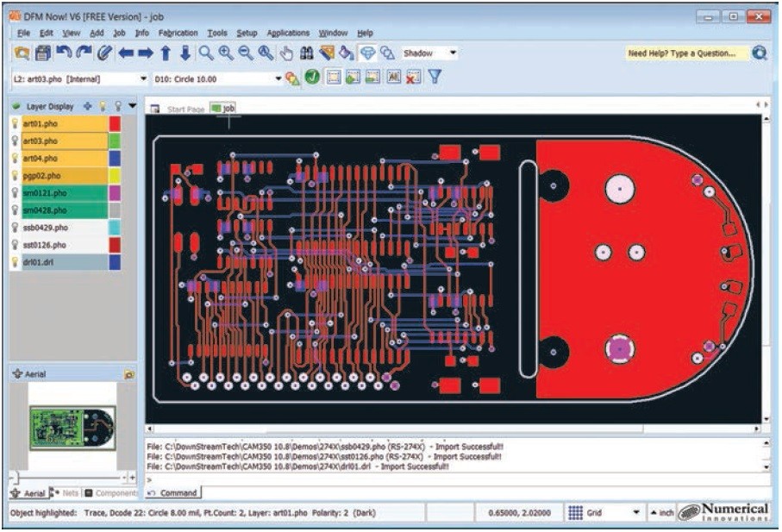Toggle visibility bulb of art01.pho layer
782x532 pixels.
pos(16,123)
